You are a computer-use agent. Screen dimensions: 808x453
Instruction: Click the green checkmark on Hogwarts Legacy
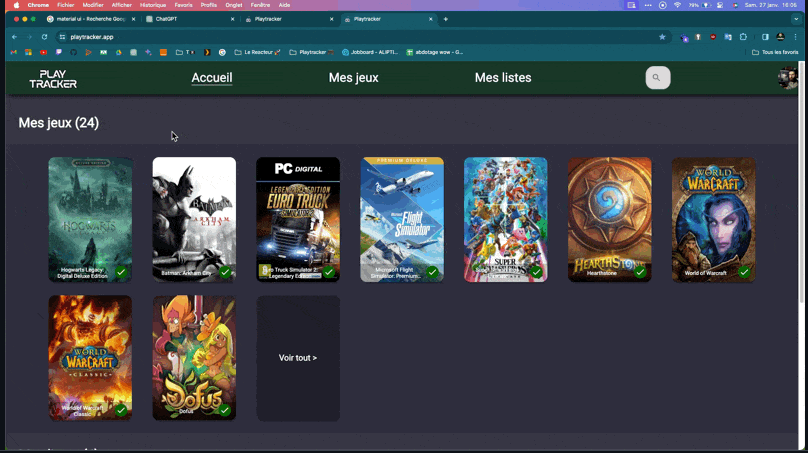[x=121, y=272]
